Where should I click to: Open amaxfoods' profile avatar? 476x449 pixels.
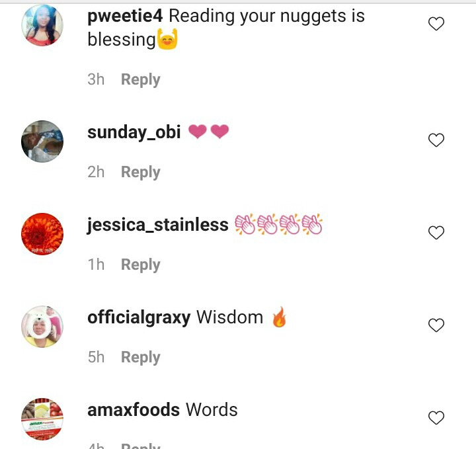(42, 419)
